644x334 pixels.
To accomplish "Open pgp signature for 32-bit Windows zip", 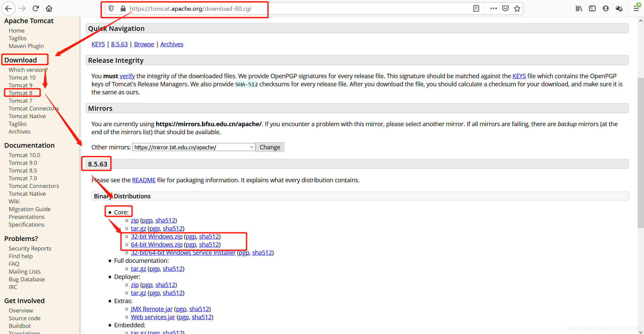I will pyautogui.click(x=191, y=237).
